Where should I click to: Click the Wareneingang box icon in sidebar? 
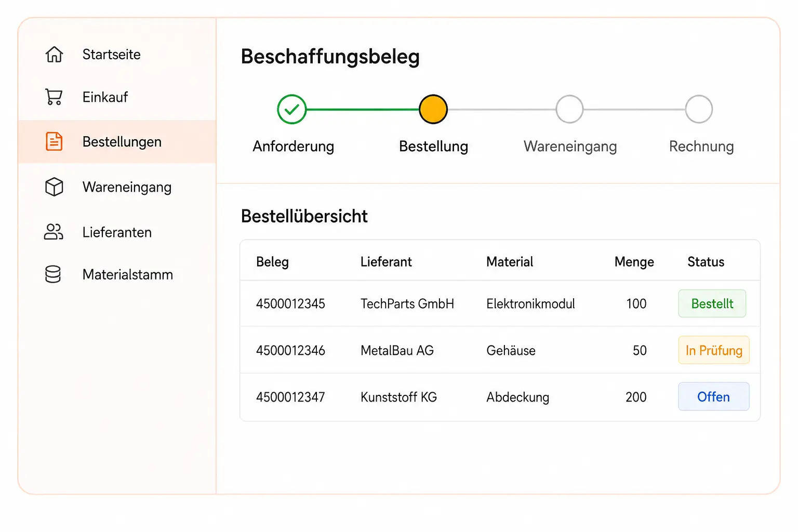click(x=54, y=187)
